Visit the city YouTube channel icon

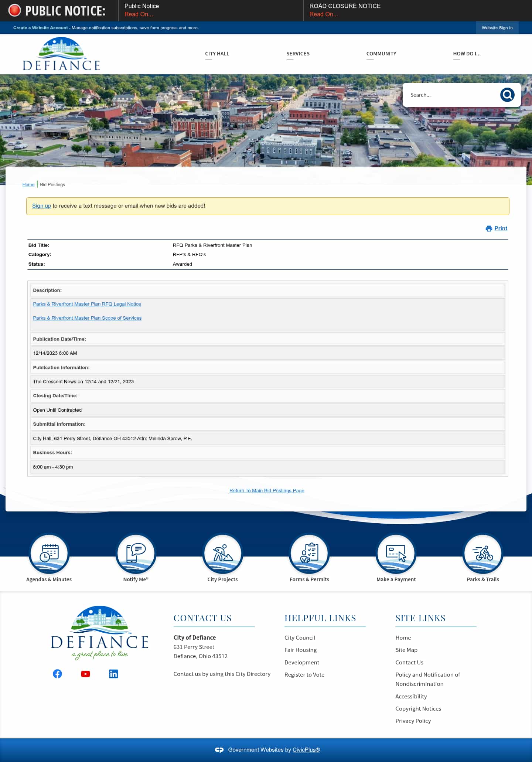pos(85,674)
